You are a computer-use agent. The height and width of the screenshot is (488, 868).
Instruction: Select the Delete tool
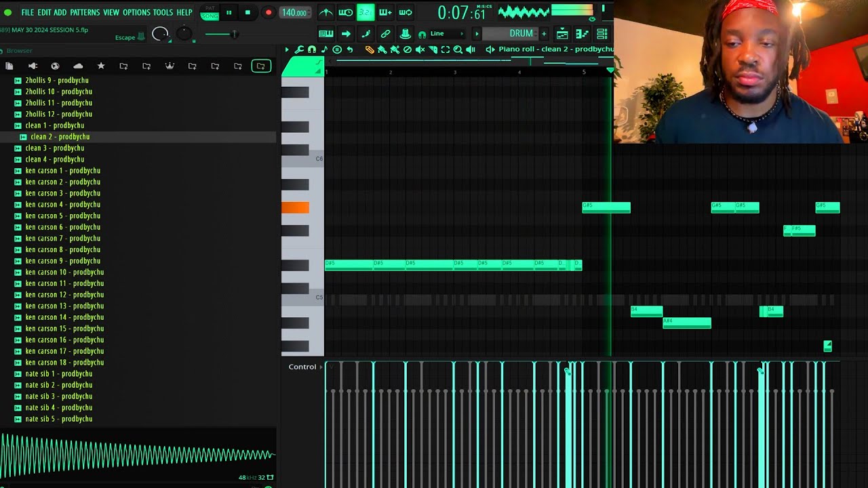click(408, 49)
